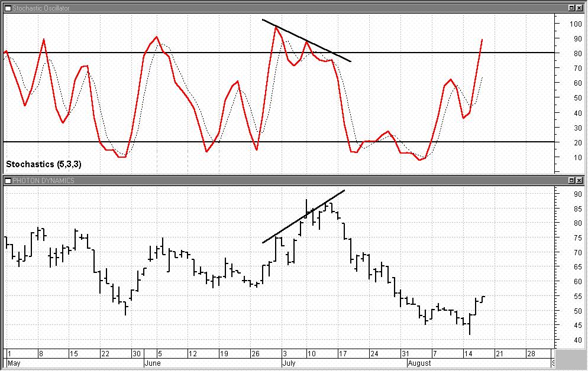Click the date label 17 on the date axis
588x371 pixels.
pos(343,354)
